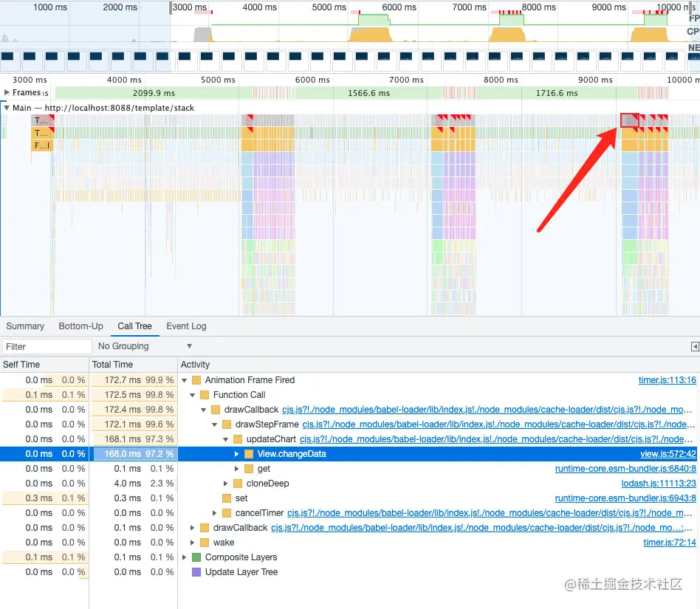Expand the cancelTimer row
Screen dimensions: 700x609
pyautogui.click(x=214, y=513)
